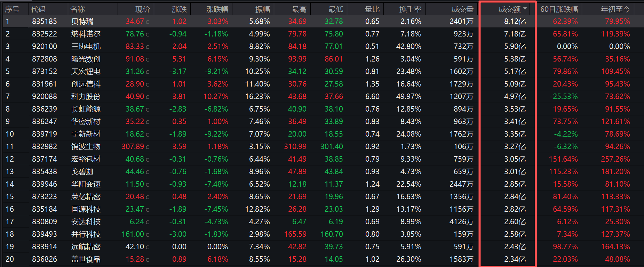Image resolution: width=644 pixels, height=267 pixels.
Task: Click 最高 value 310.99
Action: coord(295,147)
